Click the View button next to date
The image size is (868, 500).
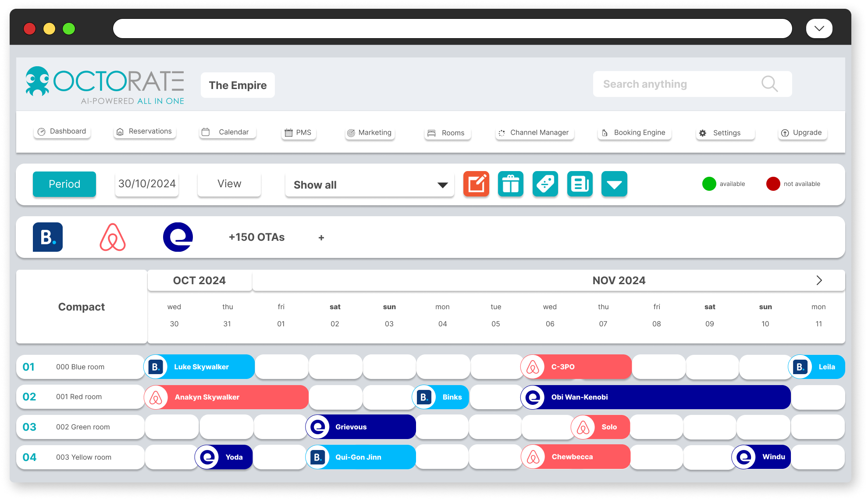tap(229, 184)
